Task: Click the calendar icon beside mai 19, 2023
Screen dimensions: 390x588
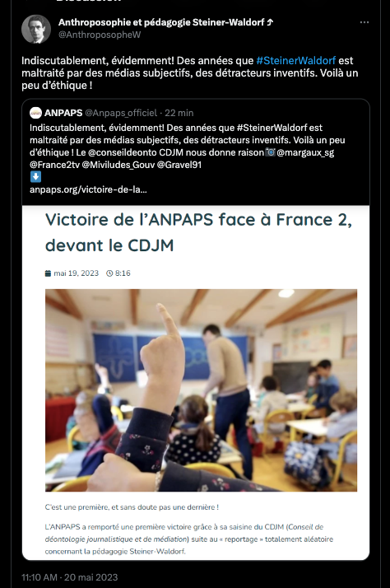Action: (48, 273)
